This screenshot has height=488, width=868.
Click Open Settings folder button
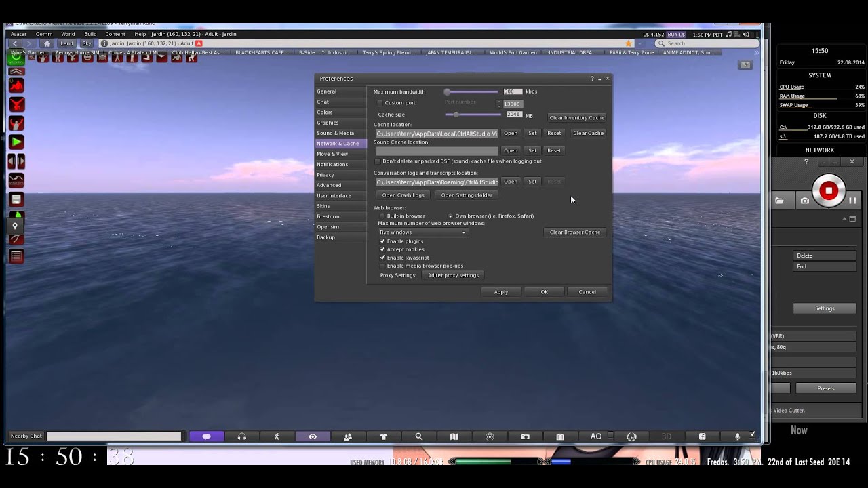coord(467,195)
